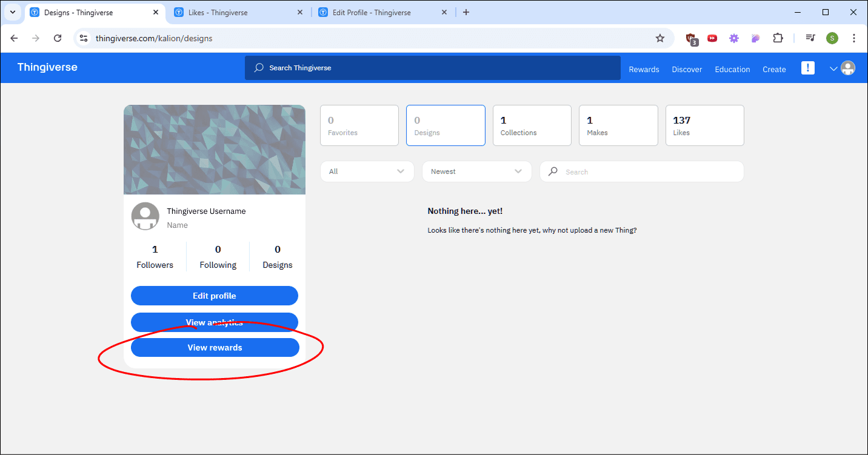Open the Education menu

tap(732, 69)
